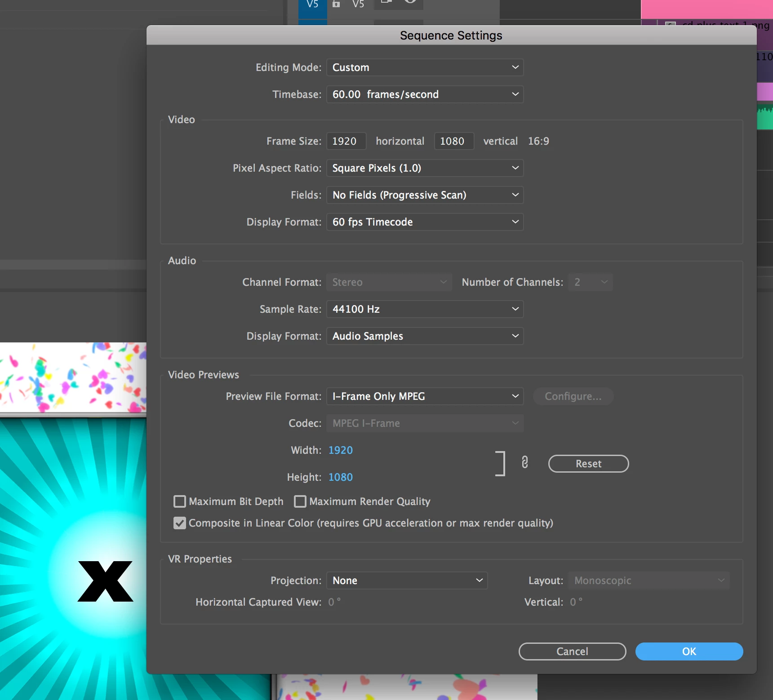The image size is (773, 700).
Task: Uncheck Composite in Linear Color
Action: click(x=180, y=523)
